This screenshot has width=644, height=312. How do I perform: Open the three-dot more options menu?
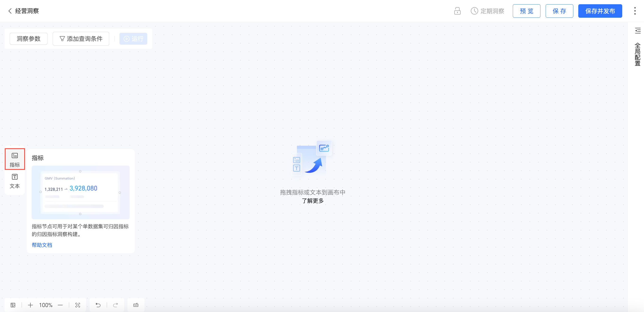635,11
